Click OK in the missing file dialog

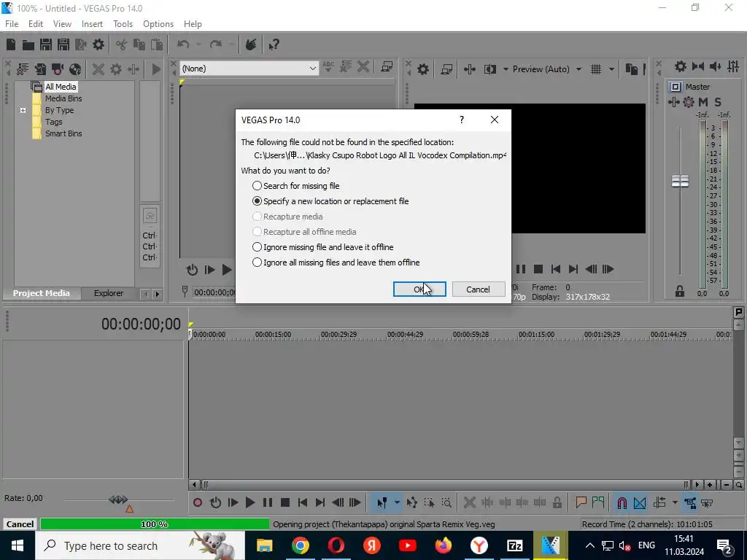point(419,289)
